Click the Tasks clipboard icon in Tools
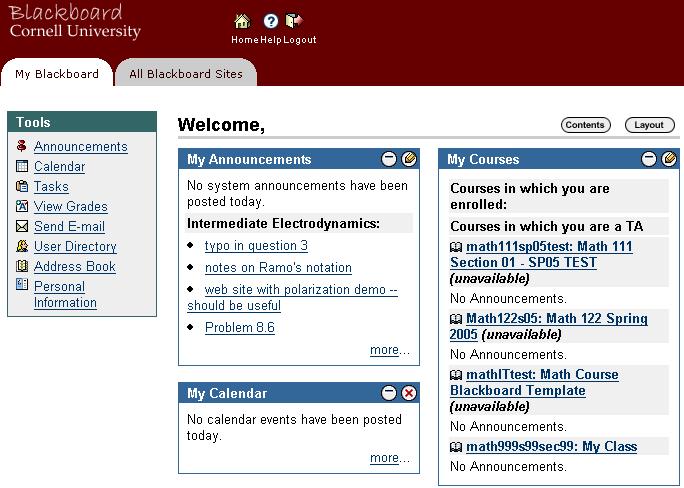The height and width of the screenshot is (488, 684). pos(21,186)
